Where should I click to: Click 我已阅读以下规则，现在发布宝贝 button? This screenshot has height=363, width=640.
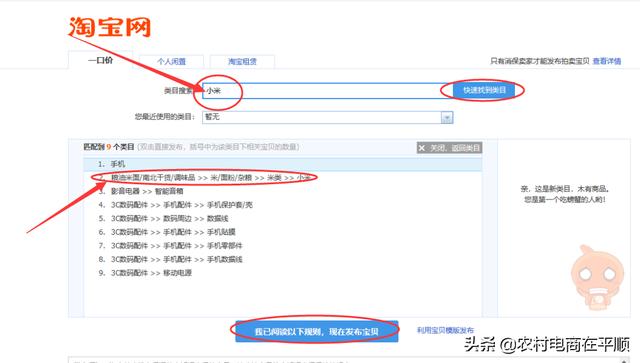pyautogui.click(x=317, y=332)
